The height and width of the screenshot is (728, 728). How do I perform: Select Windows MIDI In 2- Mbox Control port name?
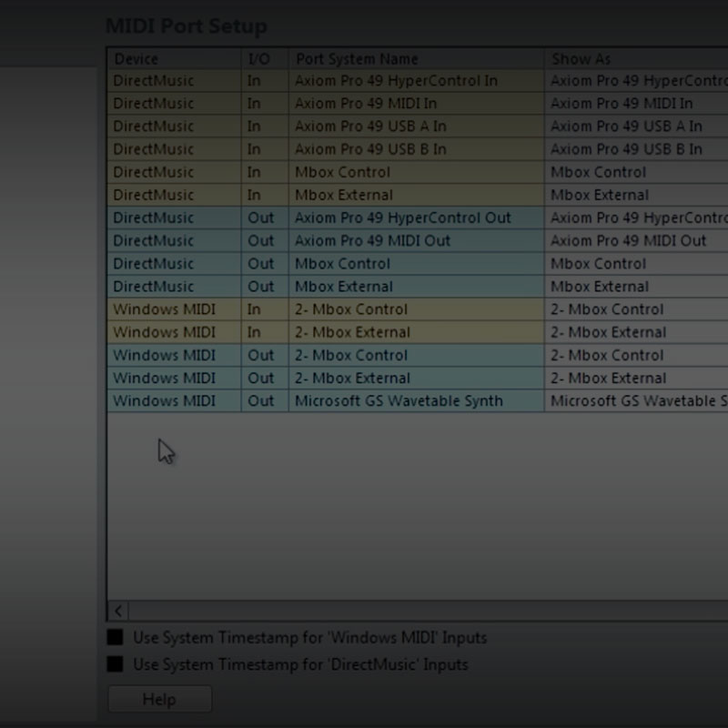point(417,309)
